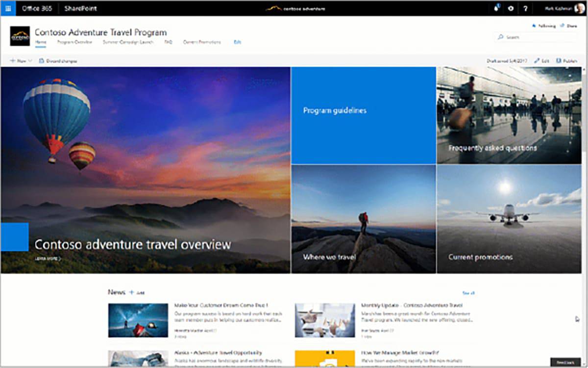Click Office 365 in top bar
Viewport: 588px width, 368px height.
(38, 8)
